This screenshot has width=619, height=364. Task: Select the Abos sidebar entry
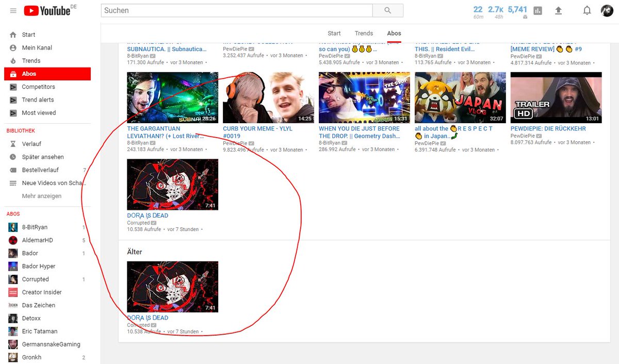47,74
